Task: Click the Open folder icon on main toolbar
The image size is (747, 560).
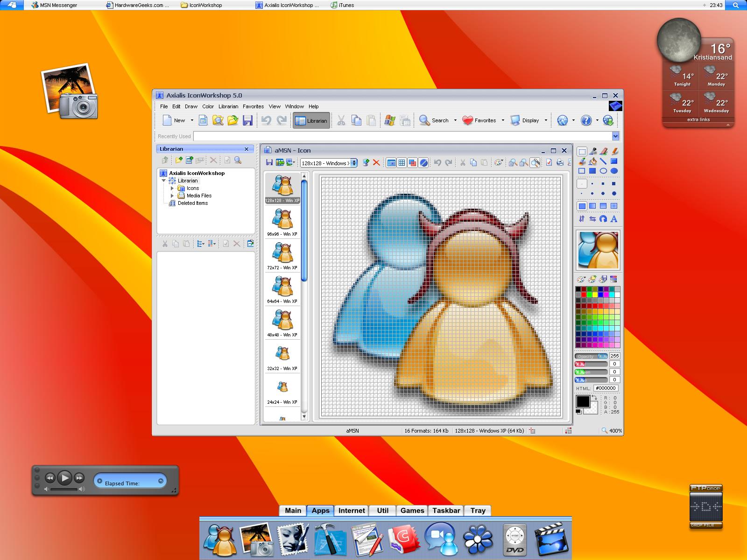Action: coord(233,120)
